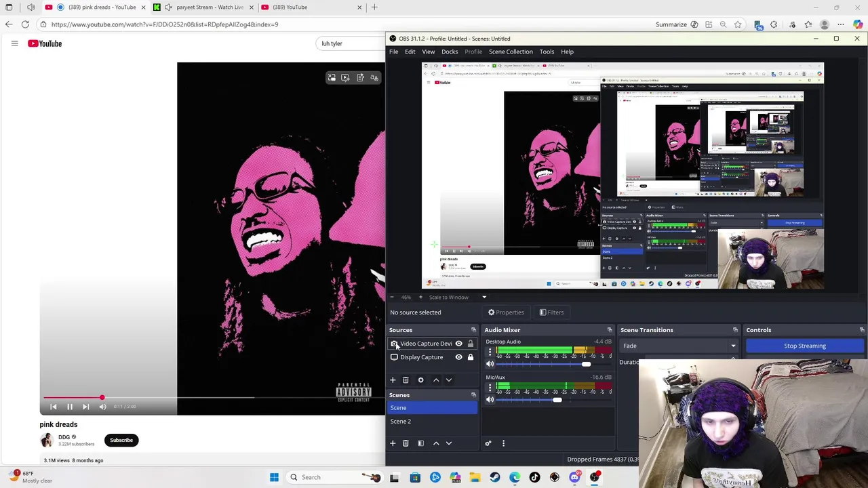This screenshot has height=488, width=868.
Task: Skip to next video in YouTube player
Action: [85, 407]
